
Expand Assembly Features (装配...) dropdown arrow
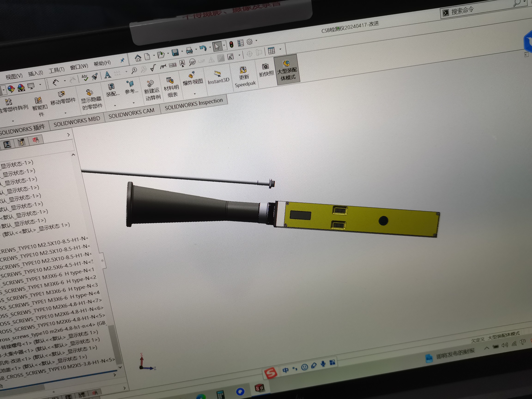[x=115, y=105]
